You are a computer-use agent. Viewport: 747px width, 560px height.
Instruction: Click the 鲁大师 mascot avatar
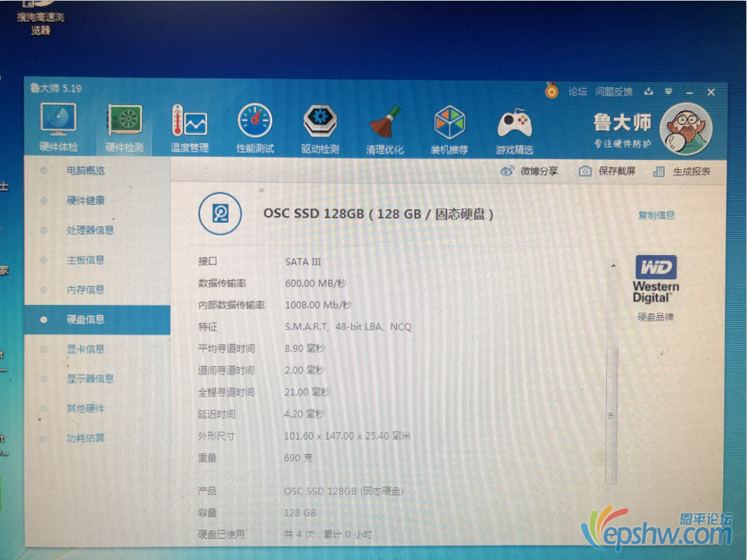pyautogui.click(x=686, y=129)
